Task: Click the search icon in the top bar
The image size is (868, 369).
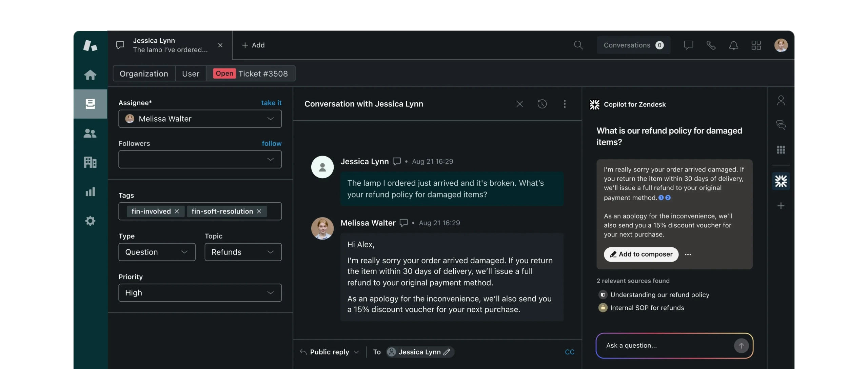Action: coord(578,45)
